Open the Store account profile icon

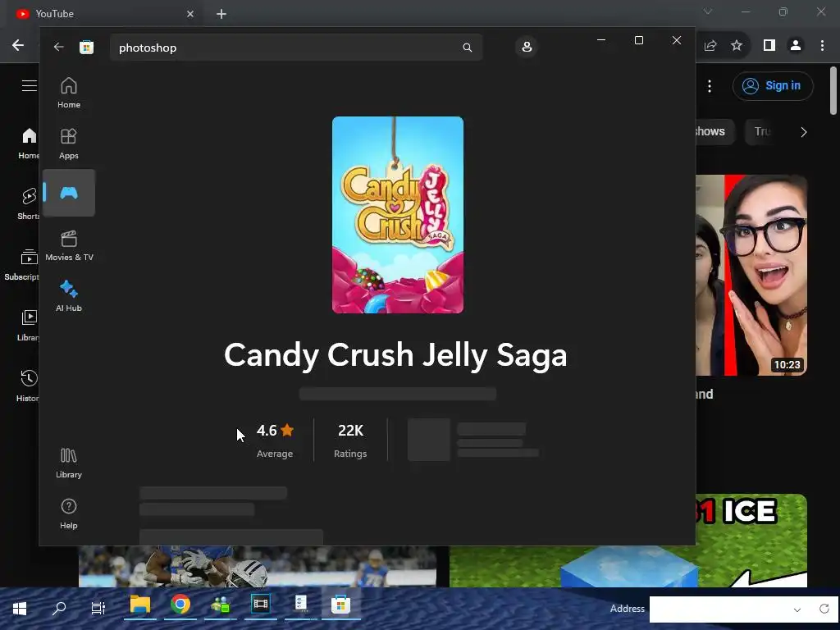coord(527,47)
